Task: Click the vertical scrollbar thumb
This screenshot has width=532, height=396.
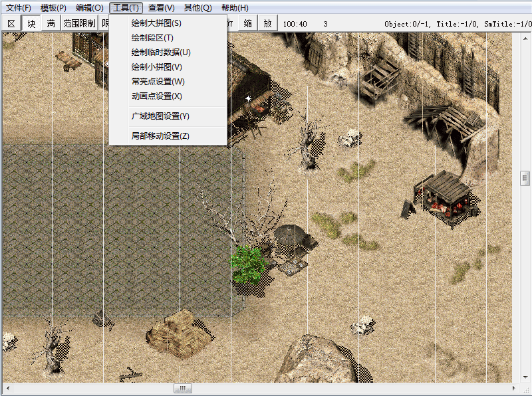Action: 525,178
